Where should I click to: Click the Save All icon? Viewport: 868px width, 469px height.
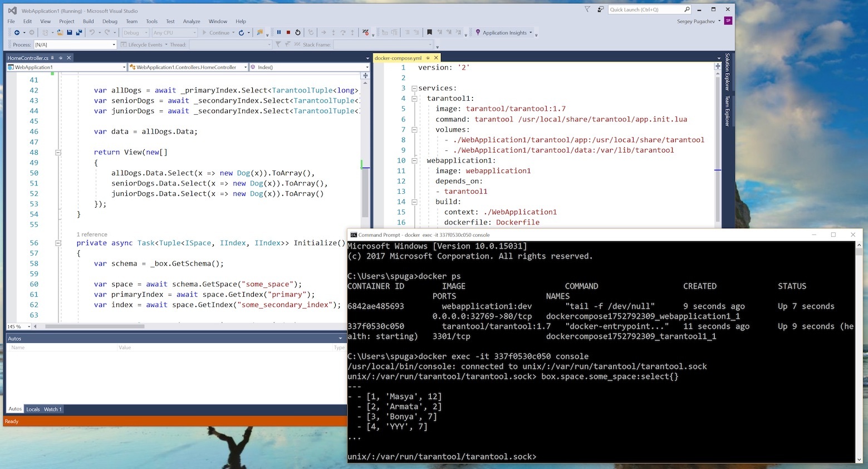79,32
